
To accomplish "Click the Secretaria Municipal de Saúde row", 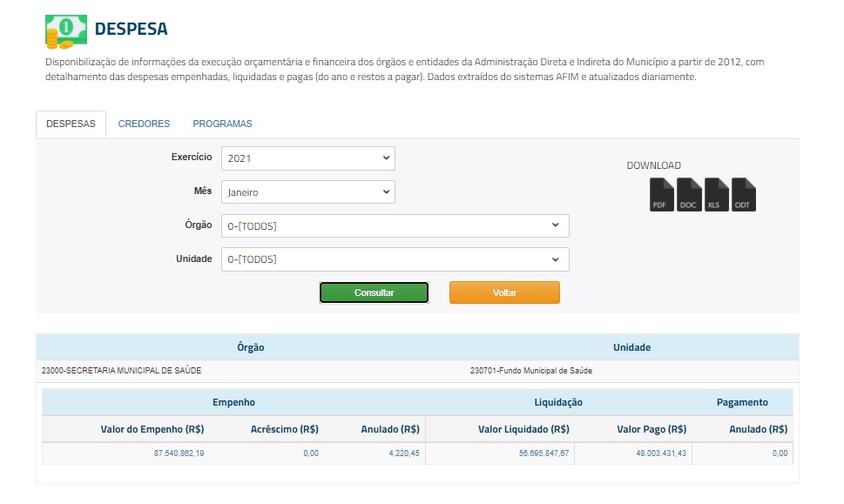I will pos(121,371).
